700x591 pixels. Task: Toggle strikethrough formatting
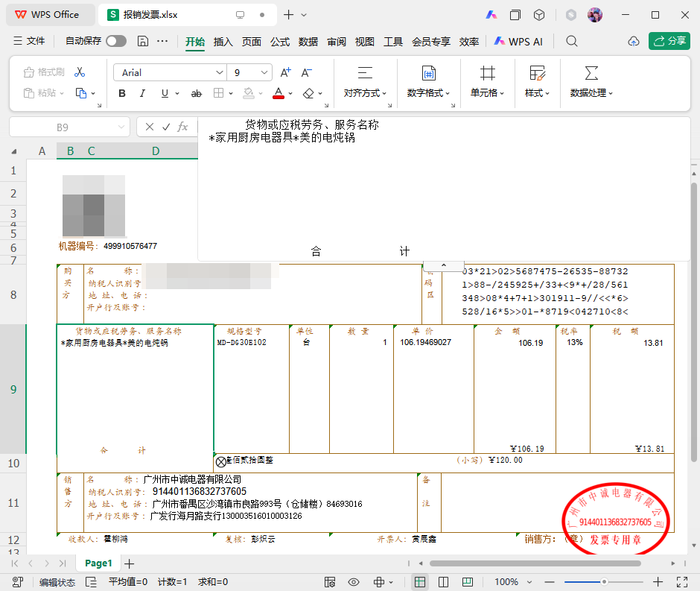[x=197, y=93]
